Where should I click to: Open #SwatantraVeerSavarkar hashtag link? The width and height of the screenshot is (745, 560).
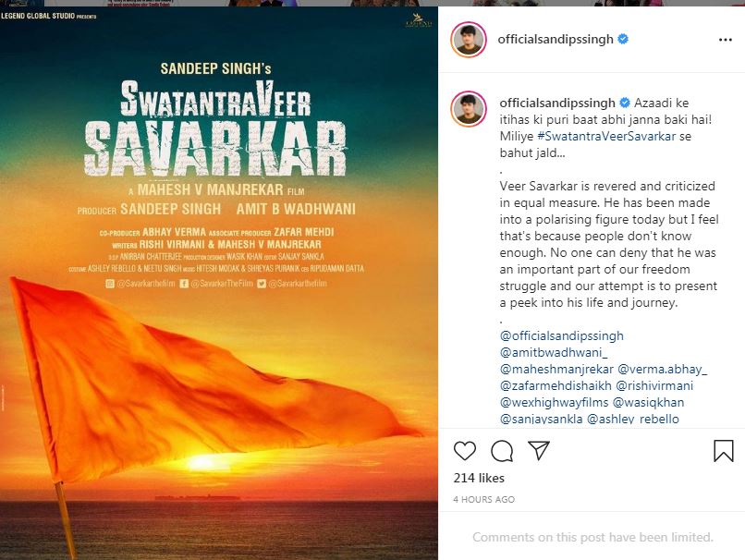point(606,137)
